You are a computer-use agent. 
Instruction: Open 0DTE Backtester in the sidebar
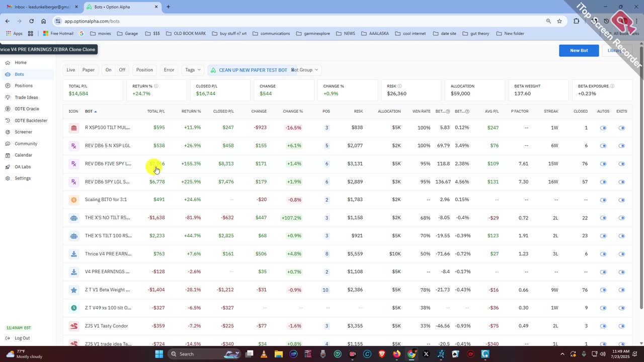click(31, 120)
